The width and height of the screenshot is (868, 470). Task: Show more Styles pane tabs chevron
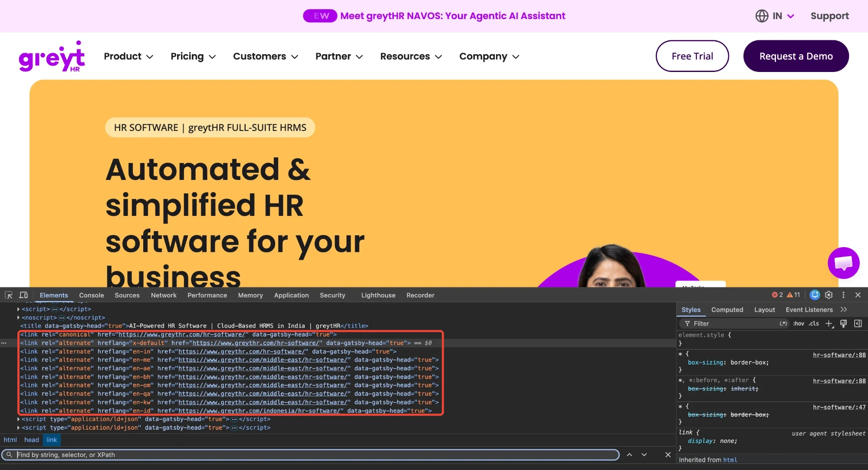pos(844,310)
